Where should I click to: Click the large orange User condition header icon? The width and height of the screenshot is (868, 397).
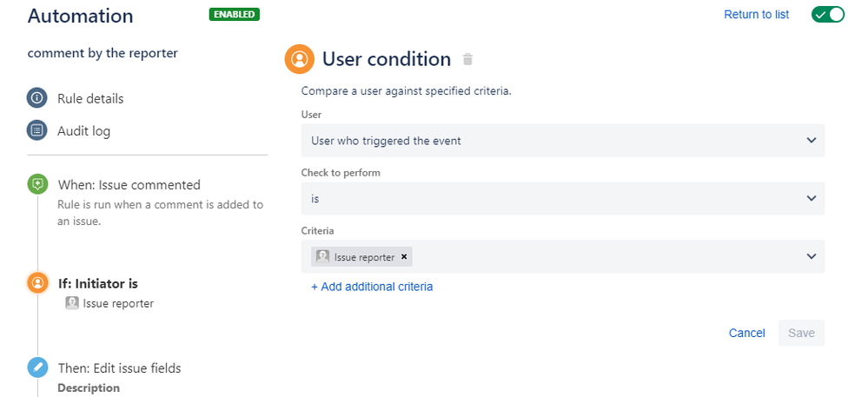point(300,59)
